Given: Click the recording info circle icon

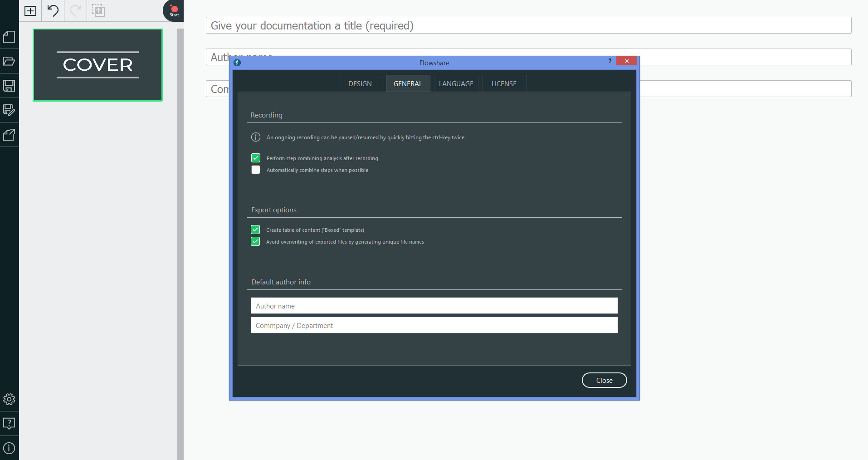Looking at the screenshot, I should pyautogui.click(x=256, y=137).
